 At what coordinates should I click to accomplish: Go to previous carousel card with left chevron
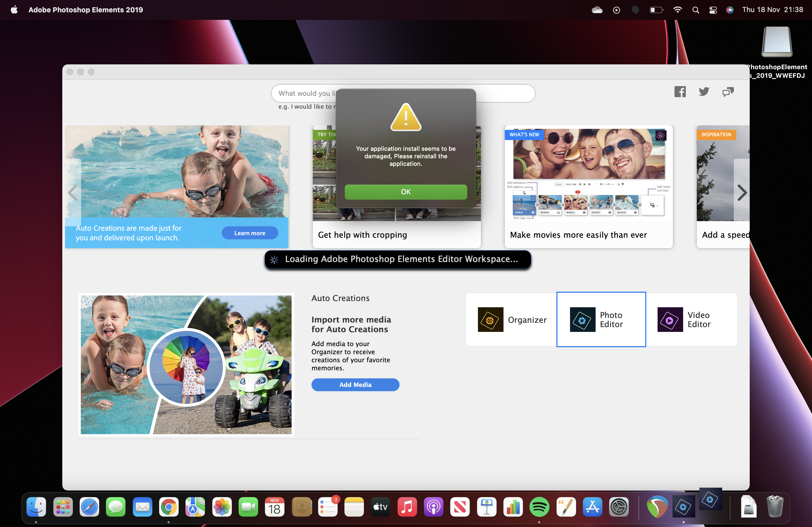tap(73, 193)
